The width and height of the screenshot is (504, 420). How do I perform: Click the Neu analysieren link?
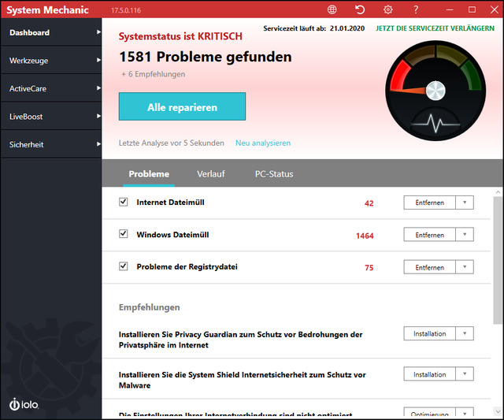click(x=263, y=143)
